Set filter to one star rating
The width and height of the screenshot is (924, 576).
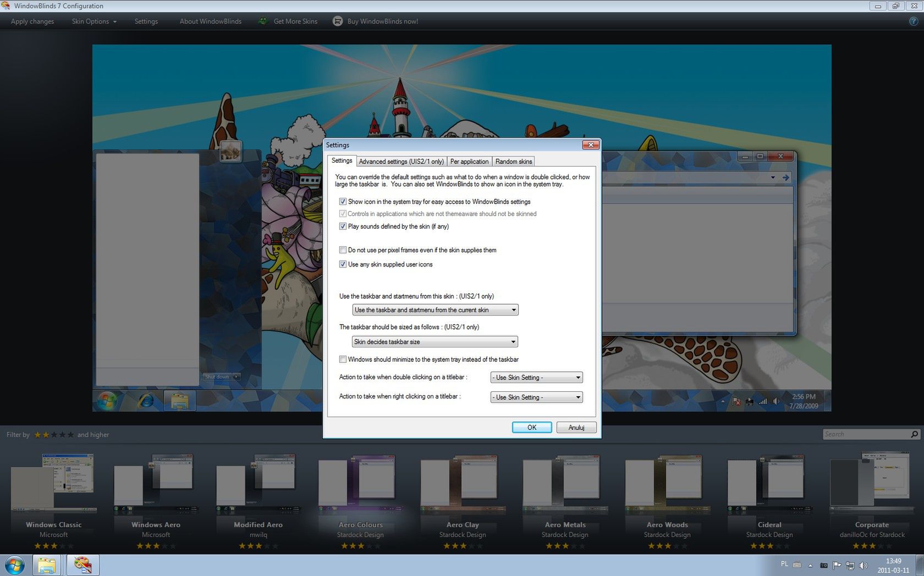pos(38,435)
